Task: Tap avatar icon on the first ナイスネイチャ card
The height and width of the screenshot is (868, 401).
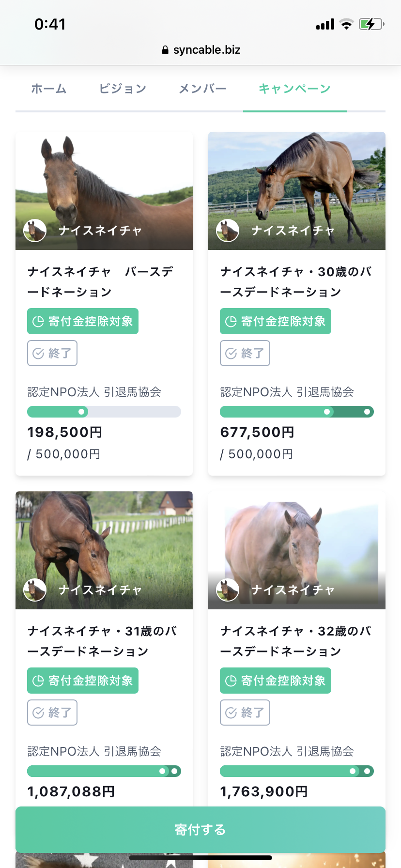Action: point(35,230)
